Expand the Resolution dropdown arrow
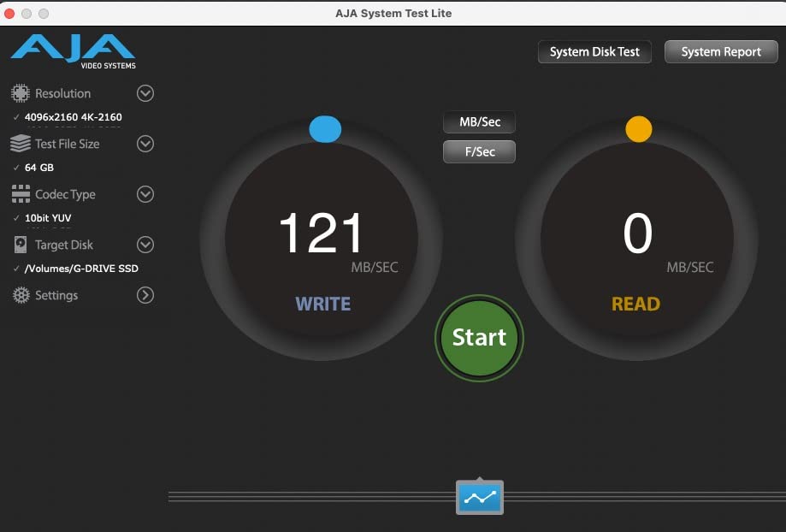 click(x=145, y=93)
